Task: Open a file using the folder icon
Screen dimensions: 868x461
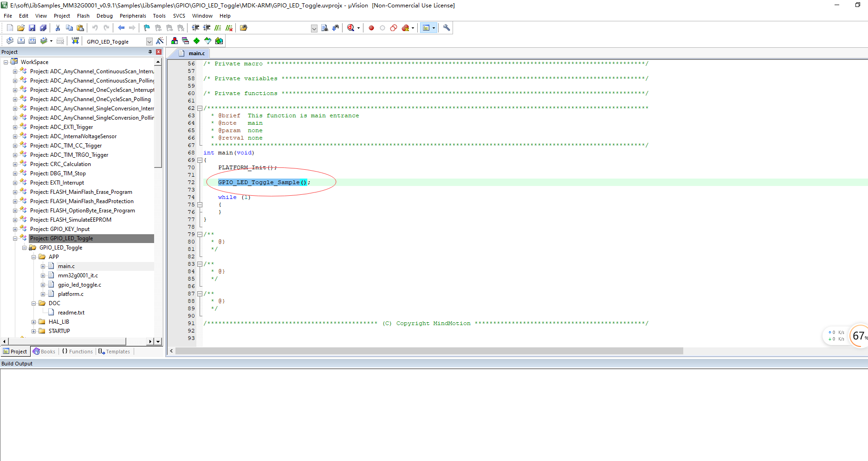Action: (21, 28)
